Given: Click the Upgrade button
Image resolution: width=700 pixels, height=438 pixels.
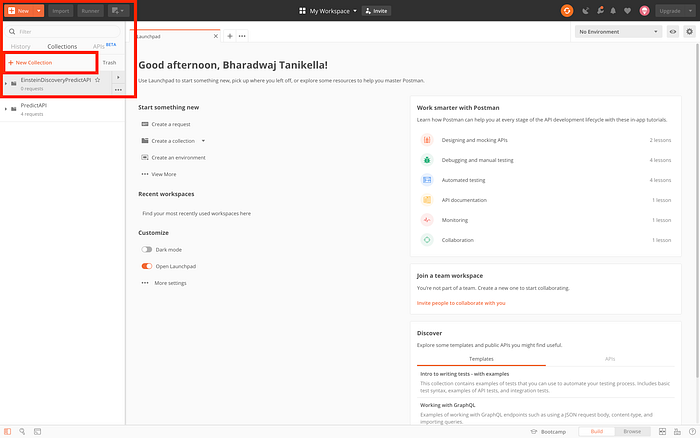Looking at the screenshot, I should point(670,11).
